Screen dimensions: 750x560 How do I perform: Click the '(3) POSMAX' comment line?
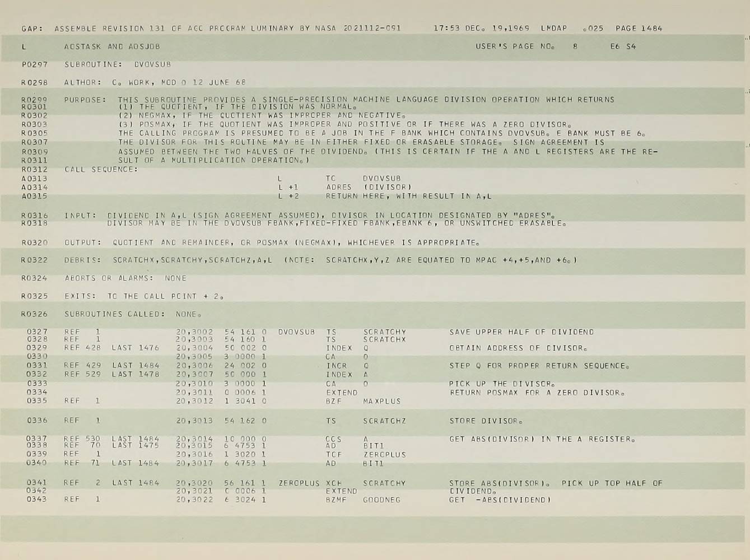point(344,124)
